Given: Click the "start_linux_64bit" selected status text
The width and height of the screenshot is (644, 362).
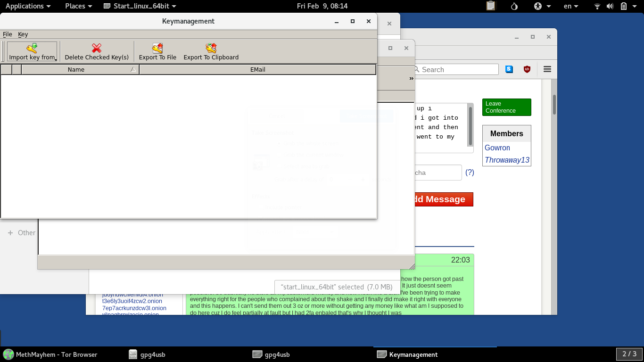Looking at the screenshot, I should [x=336, y=287].
